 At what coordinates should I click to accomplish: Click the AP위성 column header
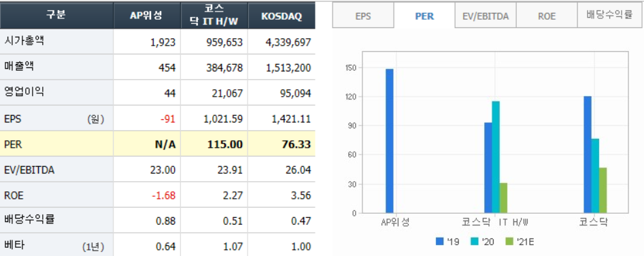tap(147, 15)
